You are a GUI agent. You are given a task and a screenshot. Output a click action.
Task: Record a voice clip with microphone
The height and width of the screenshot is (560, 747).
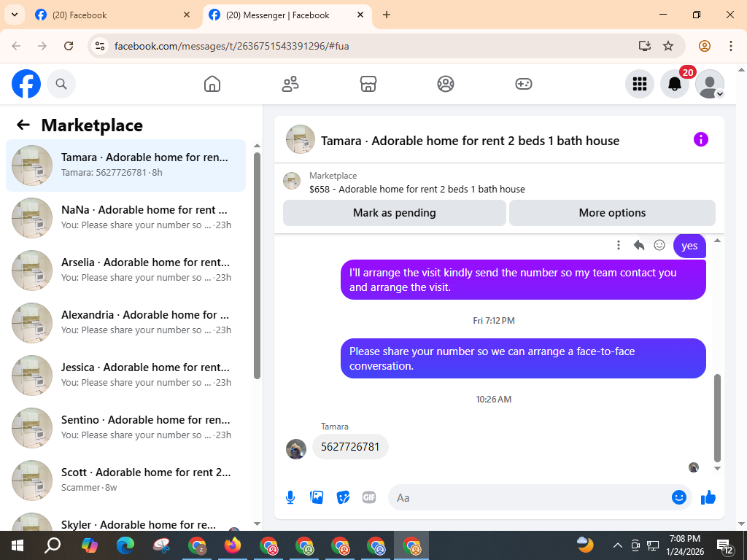point(290,497)
